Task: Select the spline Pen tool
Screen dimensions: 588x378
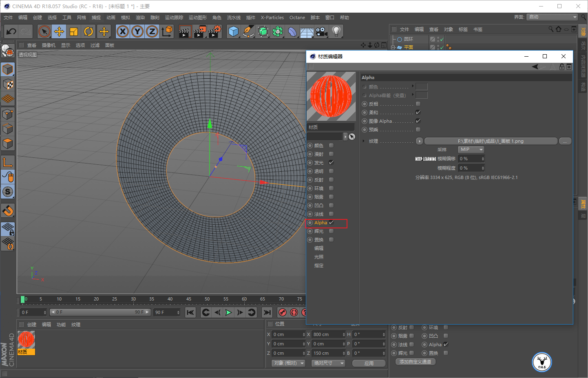Action: 248,31
